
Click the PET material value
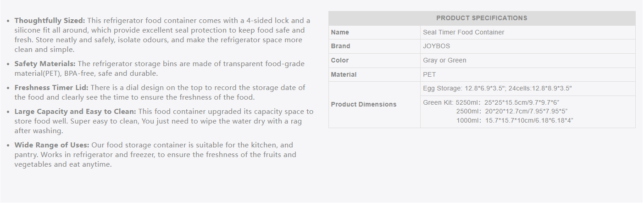point(429,74)
